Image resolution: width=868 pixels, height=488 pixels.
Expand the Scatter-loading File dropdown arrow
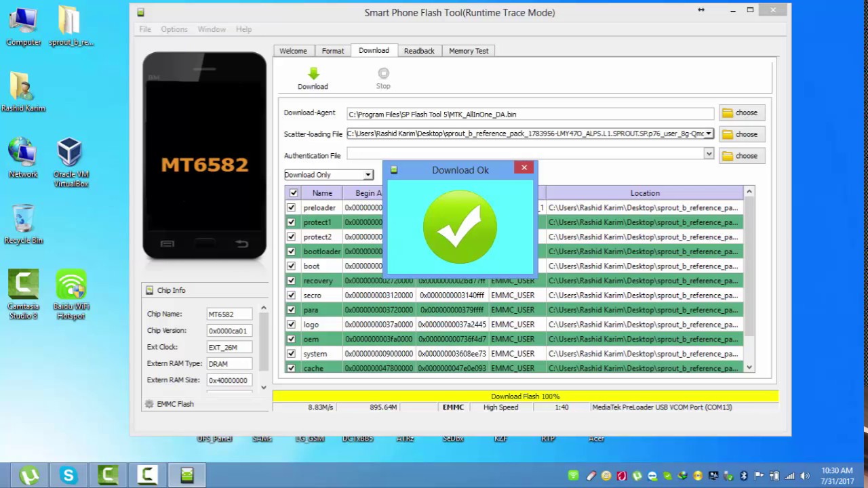pyautogui.click(x=709, y=134)
